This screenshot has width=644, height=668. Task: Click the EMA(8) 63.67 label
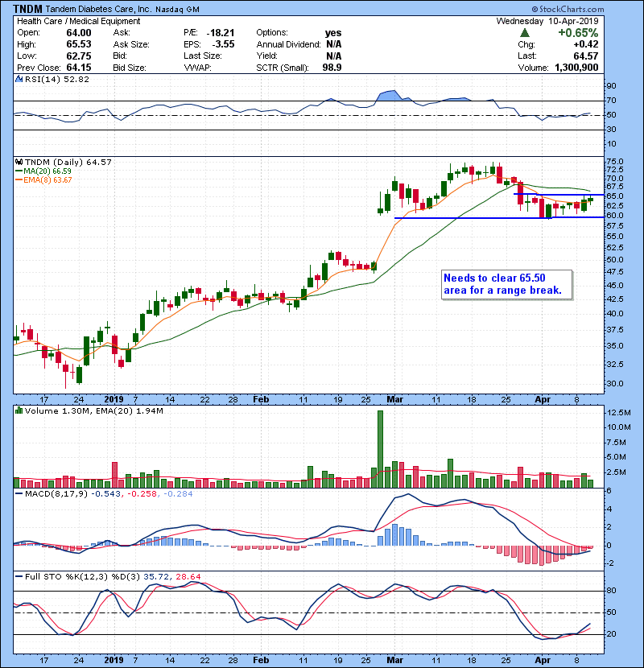coord(47,180)
